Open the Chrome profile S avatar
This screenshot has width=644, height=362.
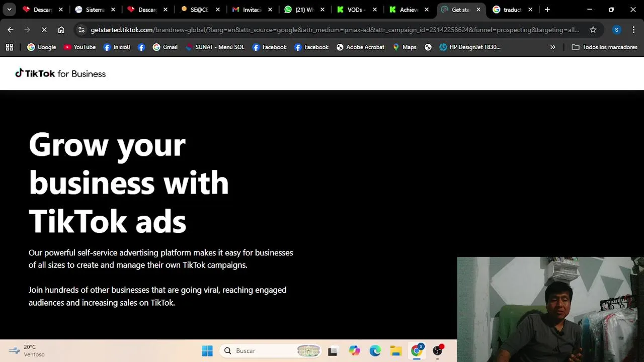coord(617,30)
